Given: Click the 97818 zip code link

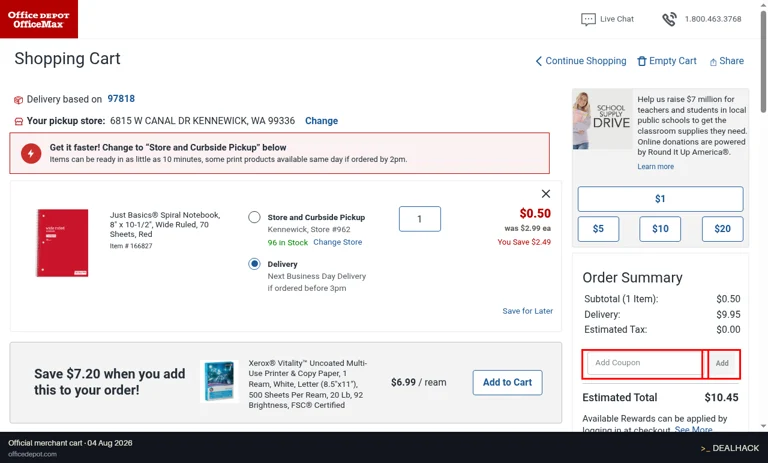Looking at the screenshot, I should point(121,99).
